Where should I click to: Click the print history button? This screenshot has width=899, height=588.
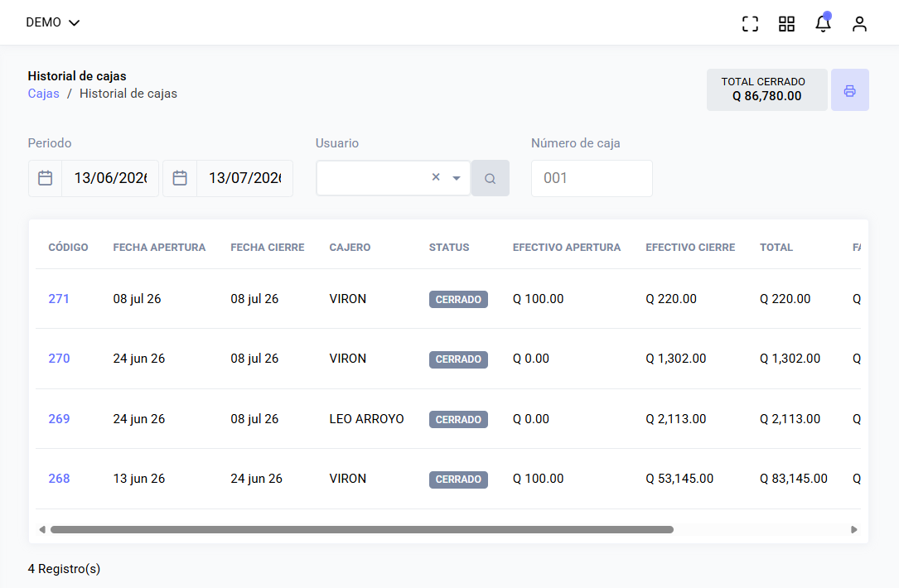(849, 90)
